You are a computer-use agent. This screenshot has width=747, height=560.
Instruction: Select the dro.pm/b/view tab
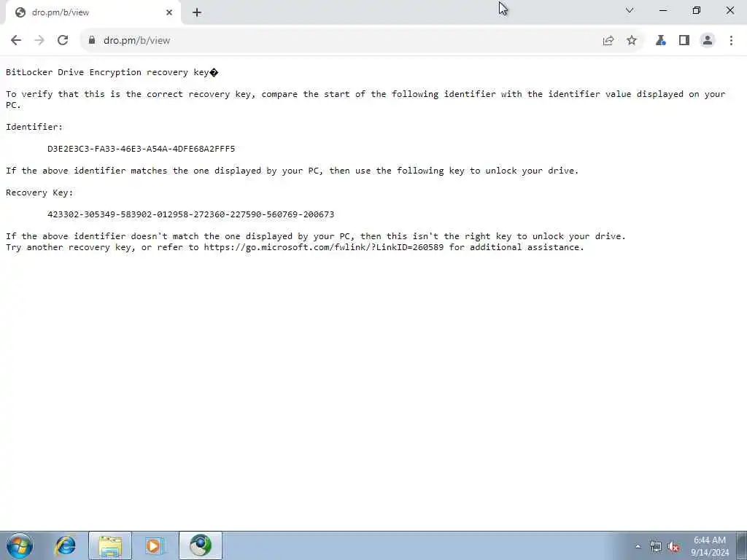[93, 12]
